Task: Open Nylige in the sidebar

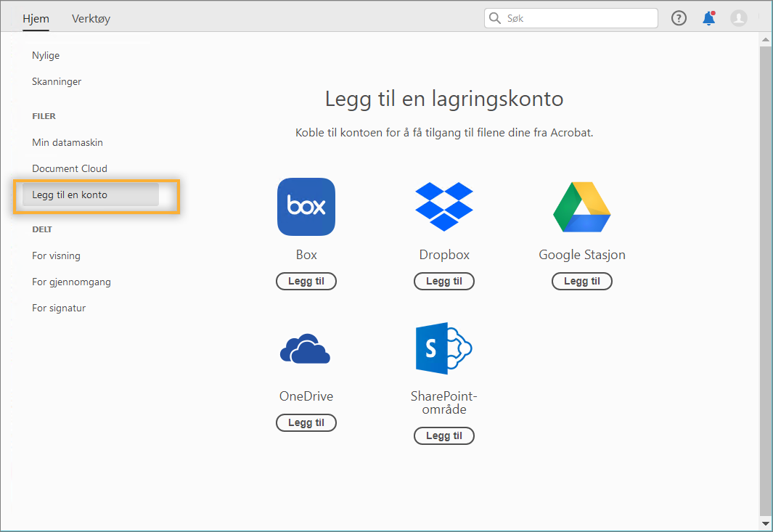Action: (46, 55)
